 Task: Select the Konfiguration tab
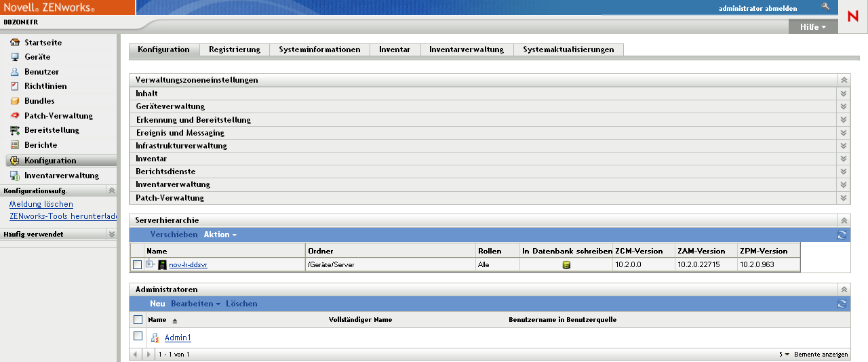point(163,49)
